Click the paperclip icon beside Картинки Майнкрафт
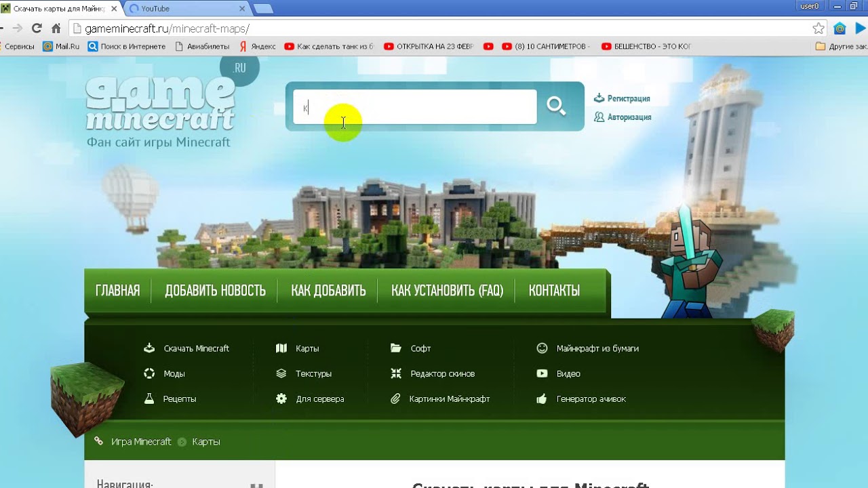Viewport: 868px width, 488px height. (396, 399)
